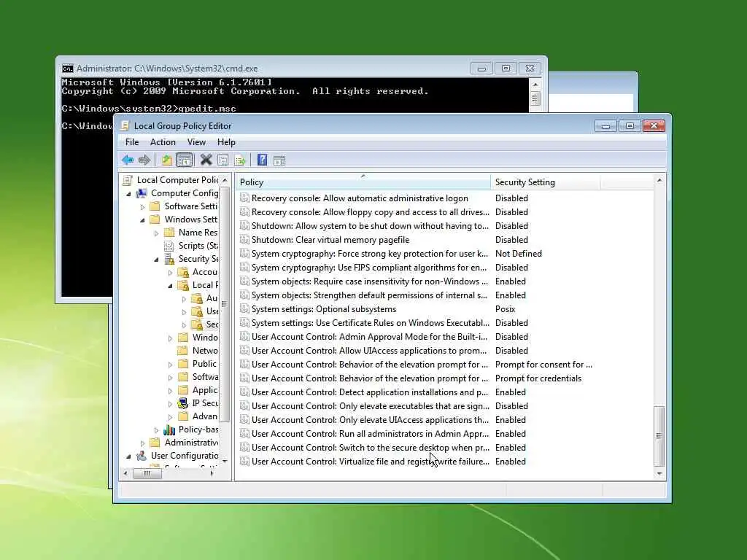Select System cryptography: Force strong key protection policy
Viewport: 747px width, 560px height.
point(370,253)
